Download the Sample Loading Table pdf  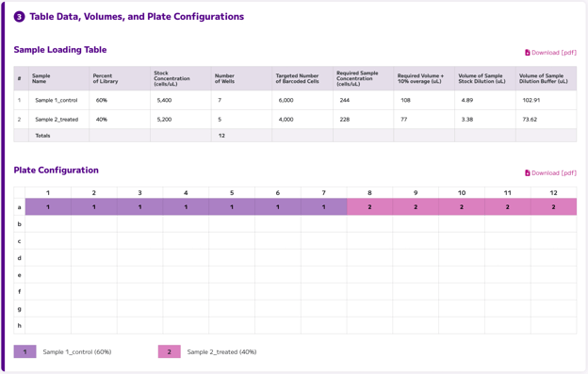click(550, 53)
